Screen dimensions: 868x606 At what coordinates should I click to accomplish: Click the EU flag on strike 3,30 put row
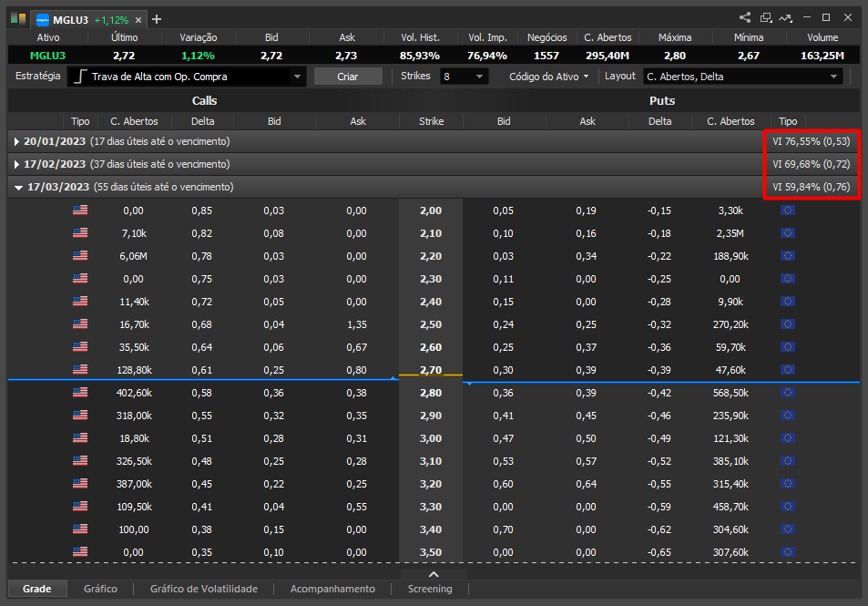[788, 507]
